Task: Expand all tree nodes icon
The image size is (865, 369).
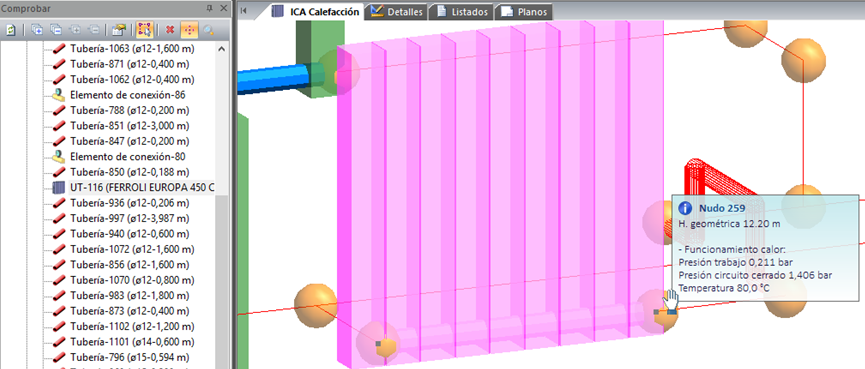Action: (x=36, y=30)
